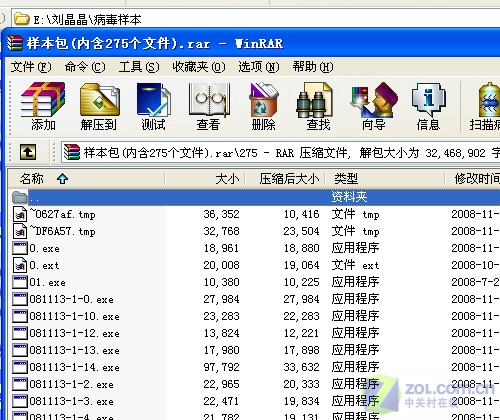Image resolution: width=500 pixels, height=420 pixels.
Task: Click size value 97,792
Action: [221, 367]
